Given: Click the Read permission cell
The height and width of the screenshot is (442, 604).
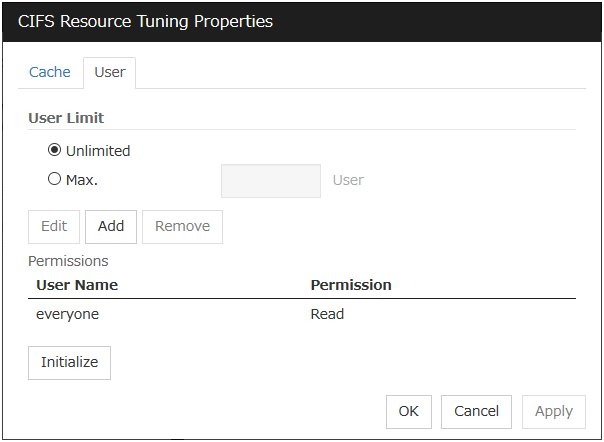Looking at the screenshot, I should pyautogui.click(x=327, y=314).
